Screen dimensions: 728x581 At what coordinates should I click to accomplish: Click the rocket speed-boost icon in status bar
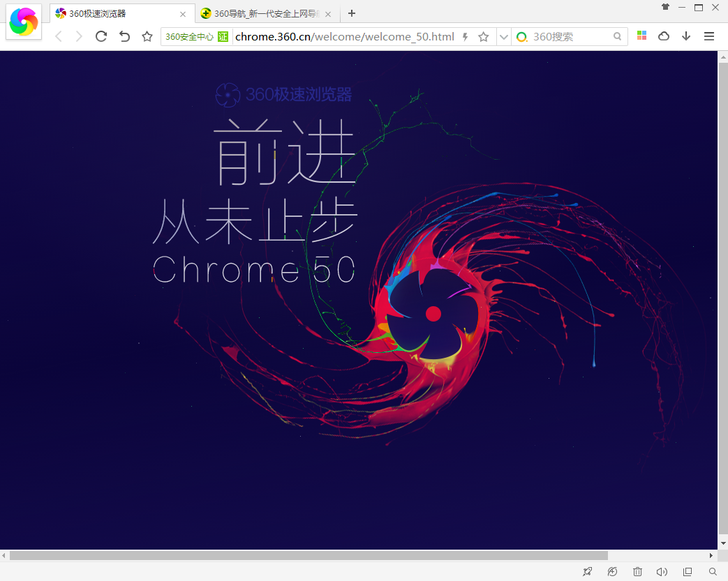[587, 571]
